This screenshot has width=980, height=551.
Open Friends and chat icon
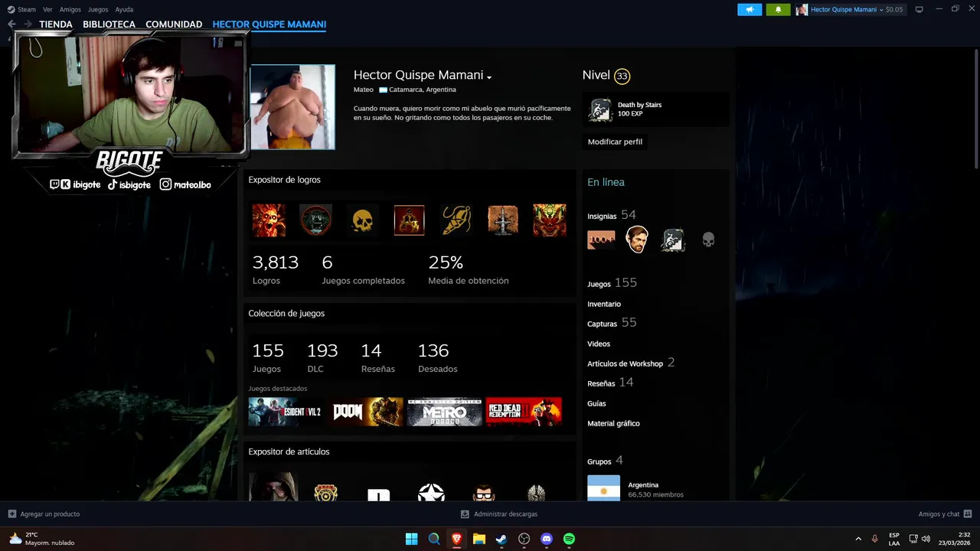(968, 514)
